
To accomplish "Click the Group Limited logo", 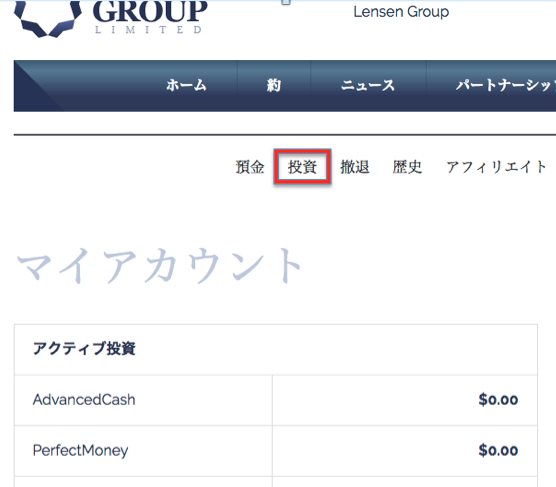I will click(x=111, y=18).
